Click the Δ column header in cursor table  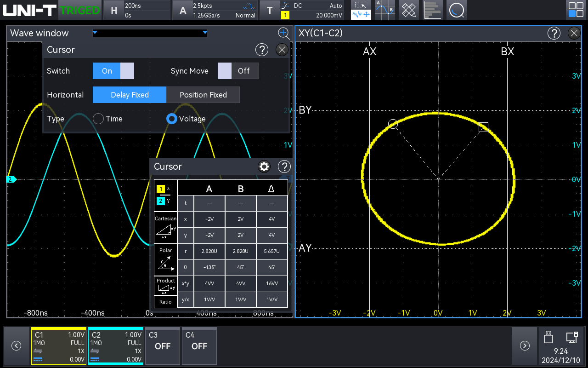pos(271,189)
